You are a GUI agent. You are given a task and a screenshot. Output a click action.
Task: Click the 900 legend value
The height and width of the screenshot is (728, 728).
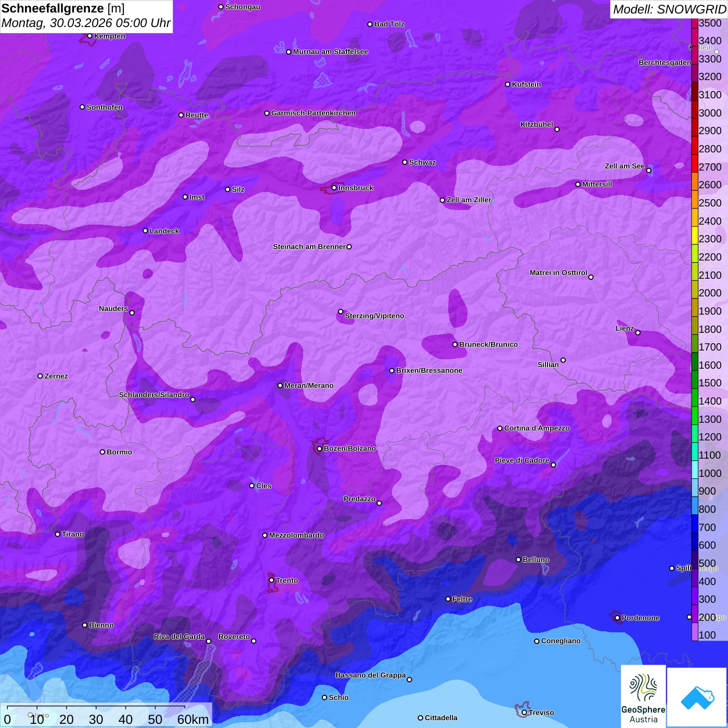pyautogui.click(x=707, y=491)
